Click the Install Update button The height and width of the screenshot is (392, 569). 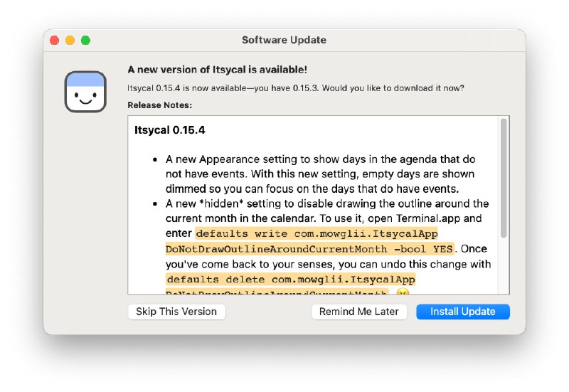coord(463,312)
